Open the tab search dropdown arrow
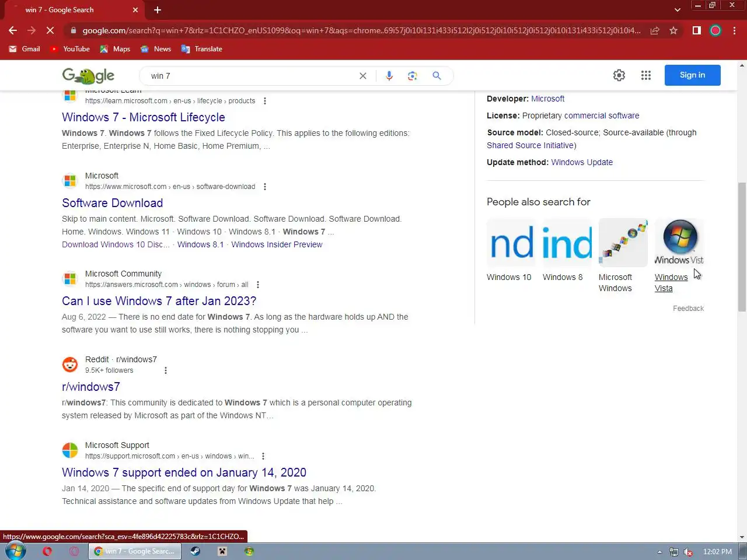This screenshot has height=560, width=747. coord(677,10)
